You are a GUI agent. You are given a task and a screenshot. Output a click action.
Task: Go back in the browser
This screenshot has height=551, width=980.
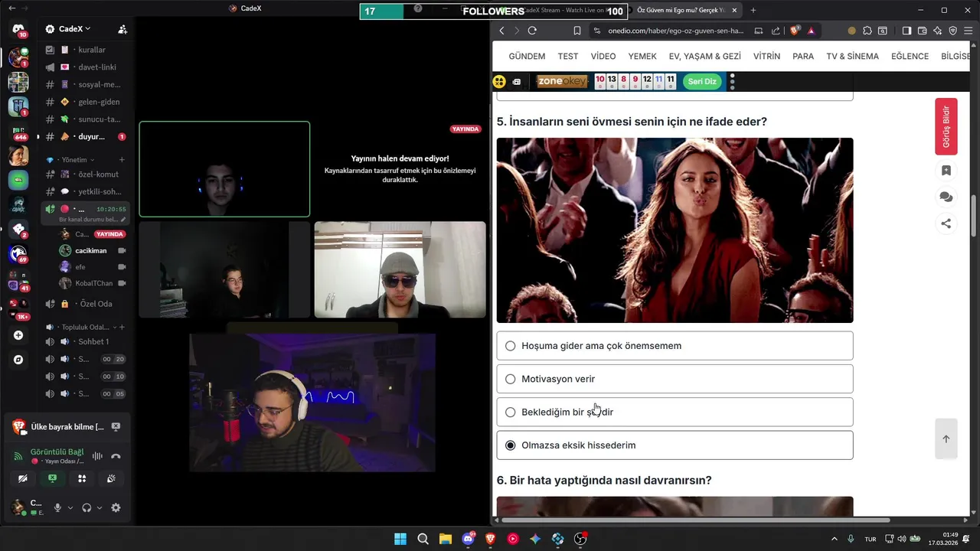click(x=501, y=31)
